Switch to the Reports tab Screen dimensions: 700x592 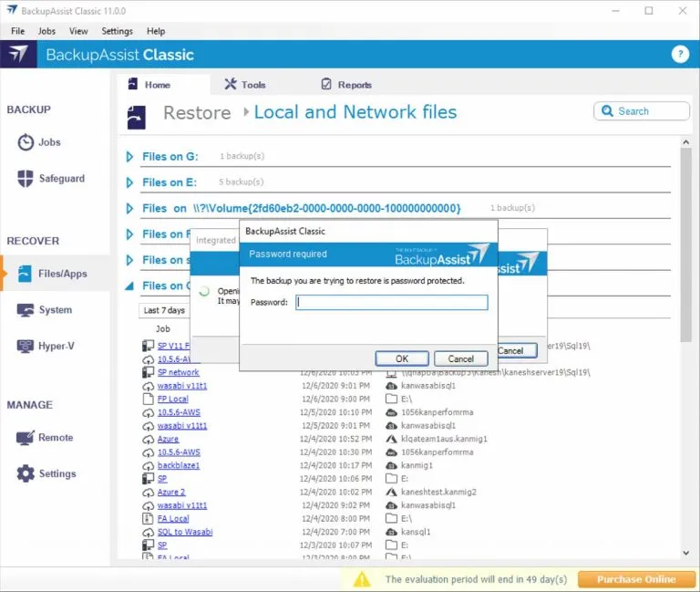(346, 85)
